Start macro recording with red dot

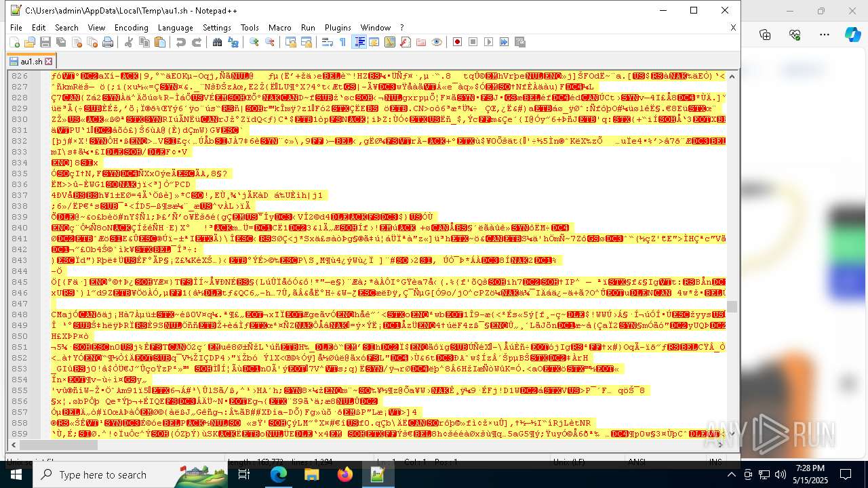point(458,42)
